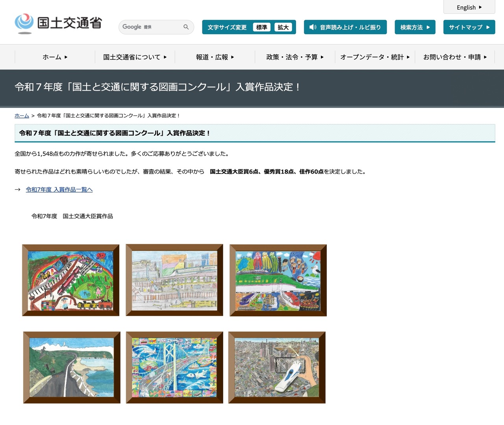
Task: Click the speaker icon for 音声読み上げ
Action: pos(313,27)
